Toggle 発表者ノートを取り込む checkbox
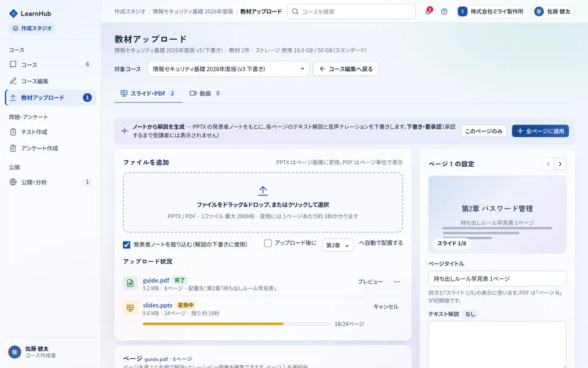 pos(127,245)
